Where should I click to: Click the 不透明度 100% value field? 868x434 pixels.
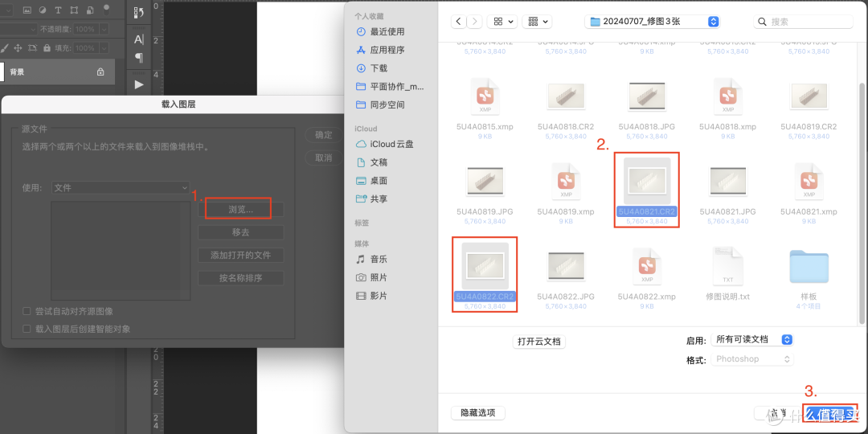(x=85, y=30)
